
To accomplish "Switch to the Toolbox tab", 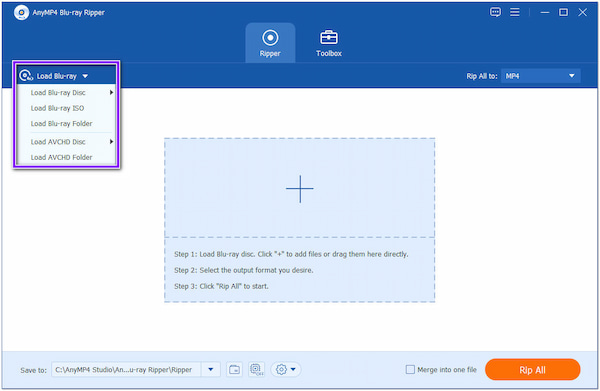I will point(329,43).
